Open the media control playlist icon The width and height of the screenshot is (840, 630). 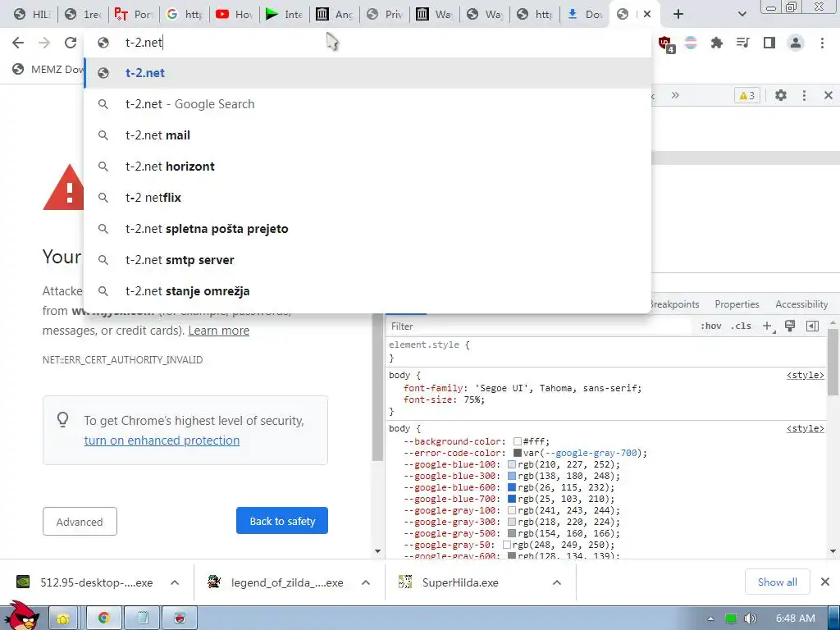pyautogui.click(x=743, y=43)
